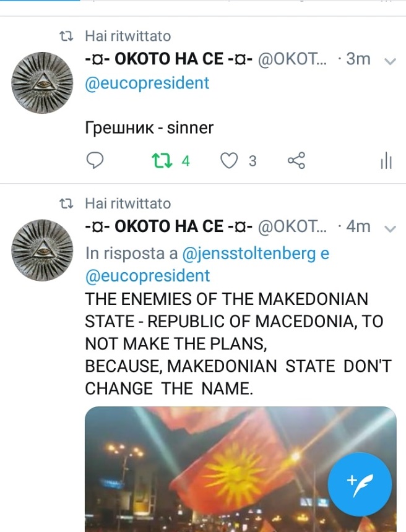Image resolution: width=406 pixels, height=532 pixels.
Task: Open ОКОТО НА СЕ name on first tweet
Action: [x=169, y=59]
